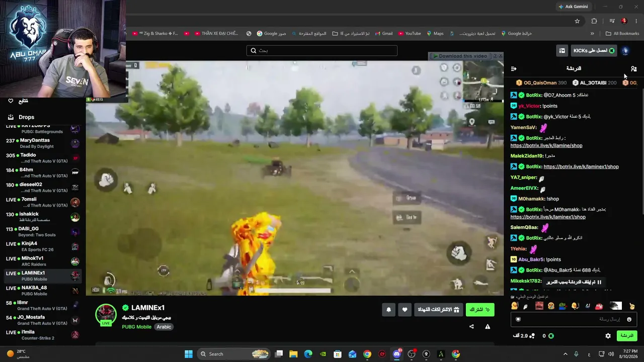The image size is (644, 362).
Task: Open Discord from the taskbar
Action: click(x=397, y=354)
